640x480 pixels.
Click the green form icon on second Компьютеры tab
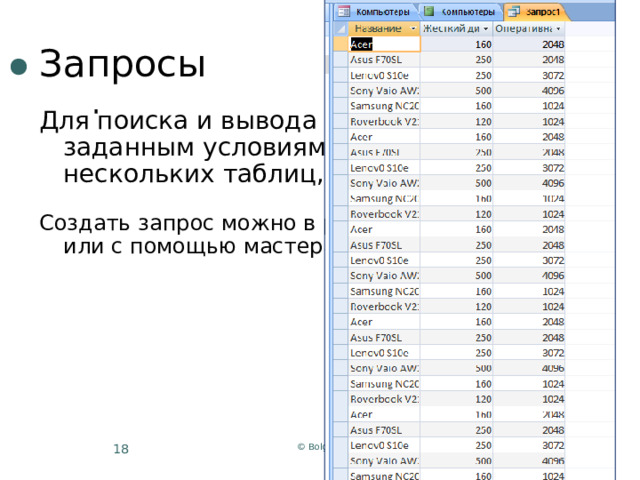click(429, 11)
